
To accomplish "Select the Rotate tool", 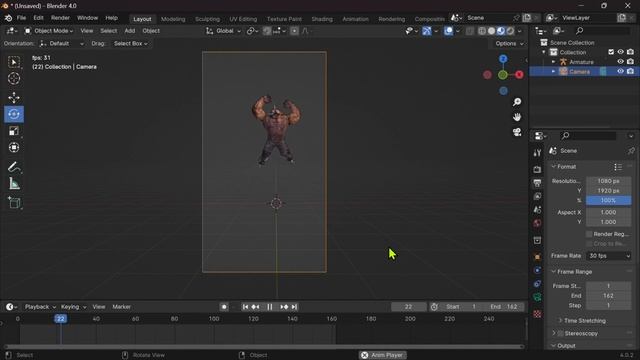I will [x=14, y=114].
